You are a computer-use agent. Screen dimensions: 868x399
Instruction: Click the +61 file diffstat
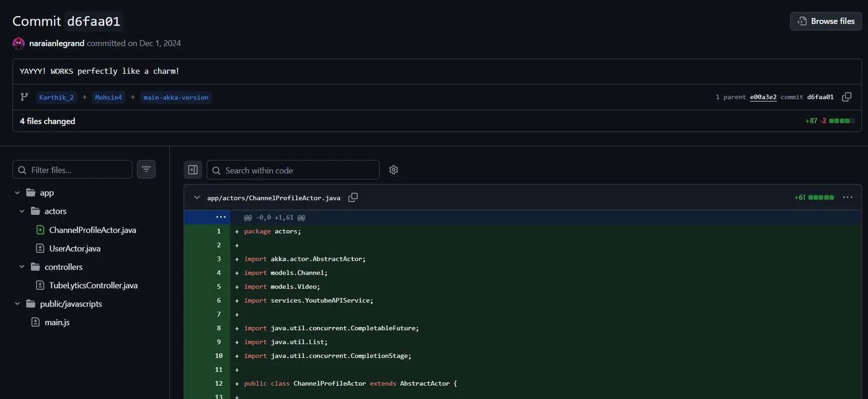(x=814, y=198)
